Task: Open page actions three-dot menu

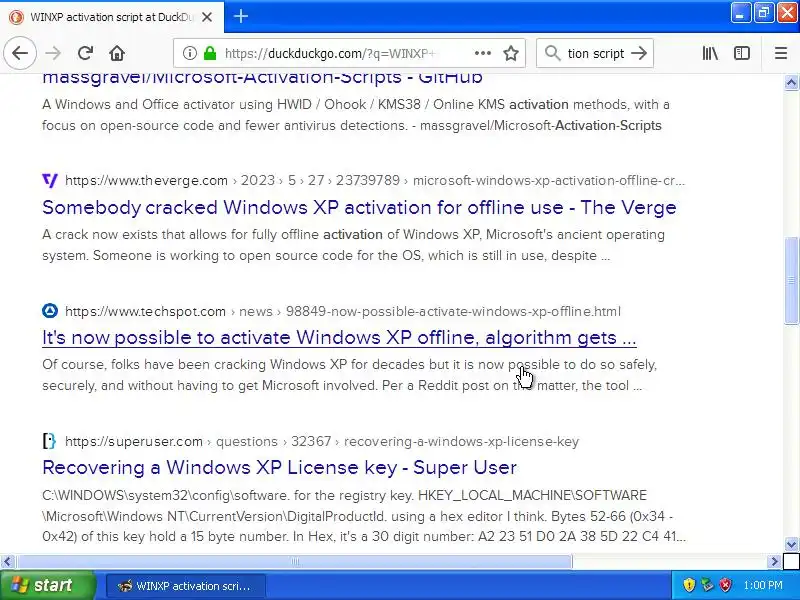Action: pos(483,53)
